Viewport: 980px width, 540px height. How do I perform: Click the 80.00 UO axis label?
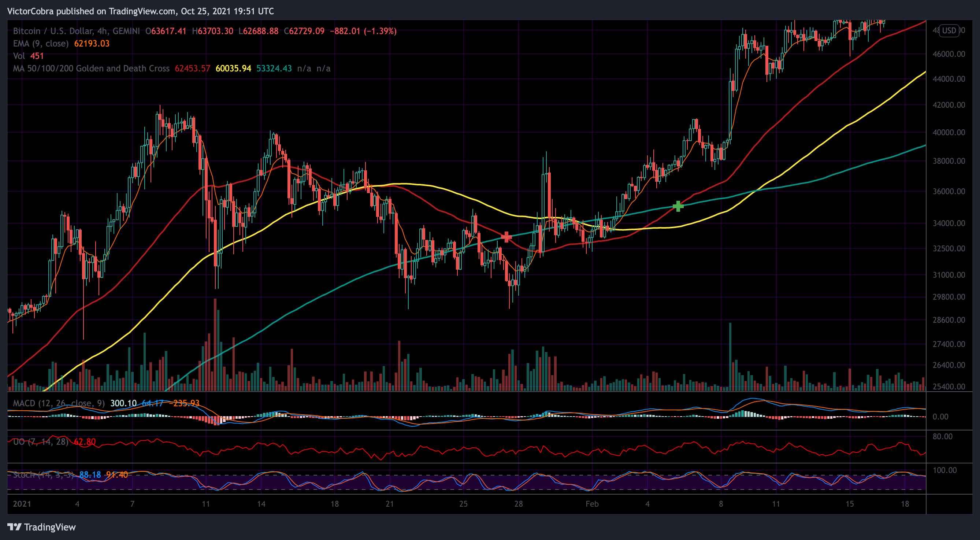[x=943, y=436]
